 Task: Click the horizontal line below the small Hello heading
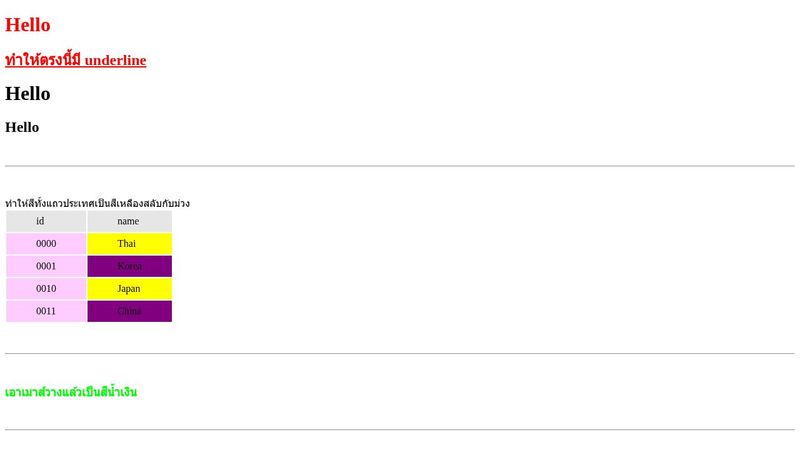point(400,166)
